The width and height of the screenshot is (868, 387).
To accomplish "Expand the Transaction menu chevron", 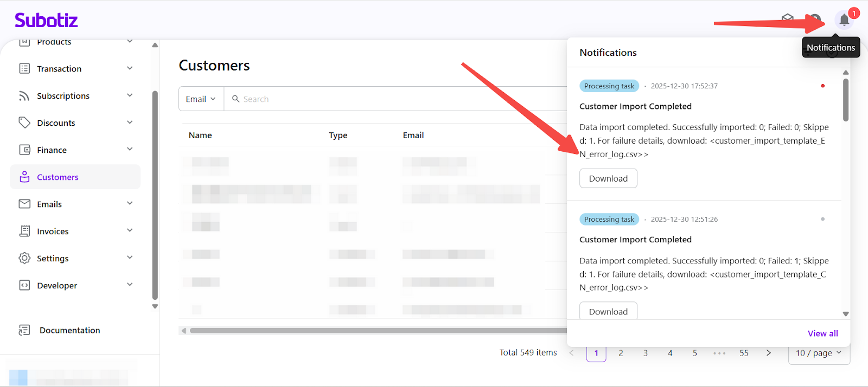I will click(130, 68).
